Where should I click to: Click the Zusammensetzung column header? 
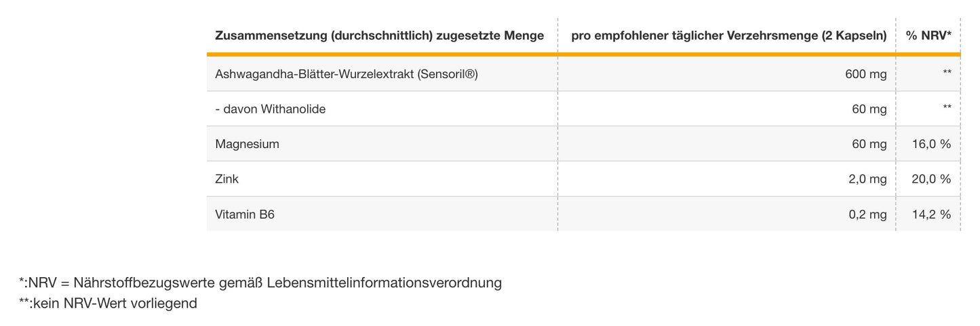(379, 35)
